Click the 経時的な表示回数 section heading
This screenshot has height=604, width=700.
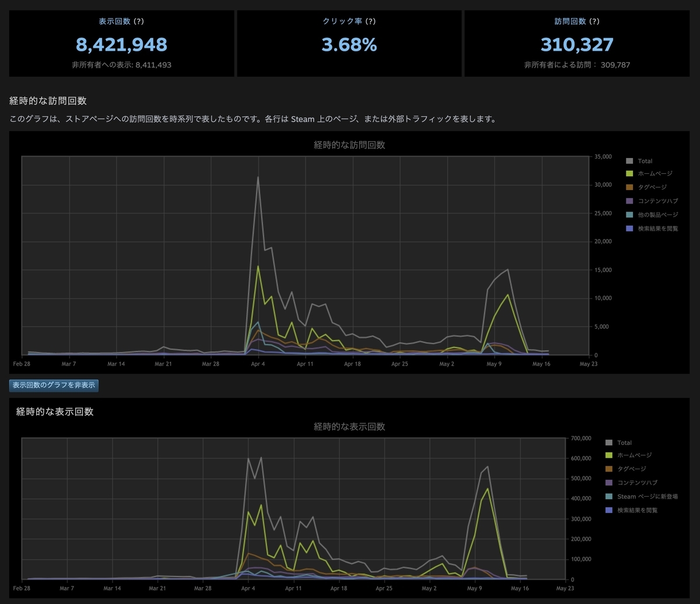coord(55,412)
